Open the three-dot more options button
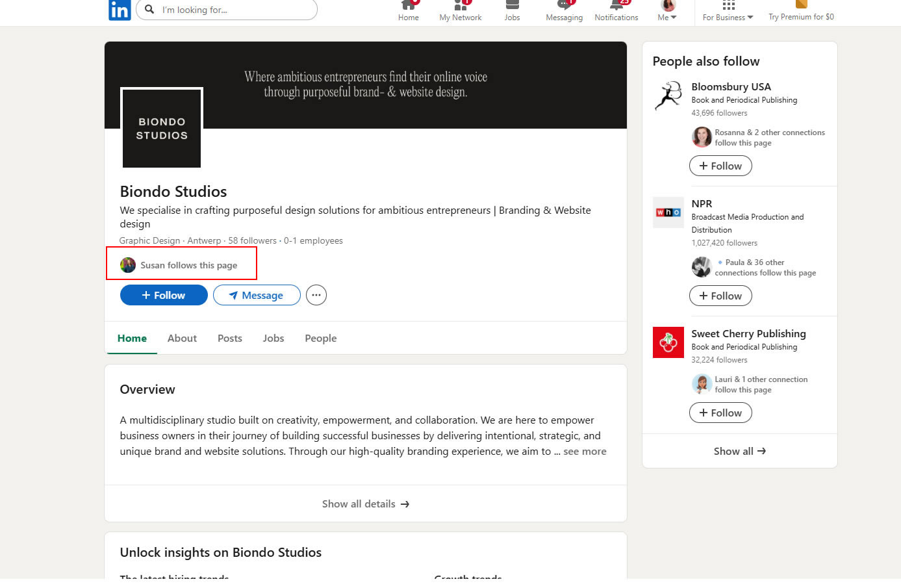The width and height of the screenshot is (901, 588). pyautogui.click(x=316, y=295)
